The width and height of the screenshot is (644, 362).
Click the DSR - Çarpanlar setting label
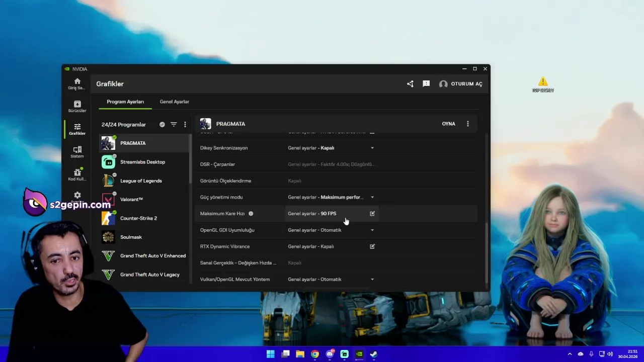point(217,164)
